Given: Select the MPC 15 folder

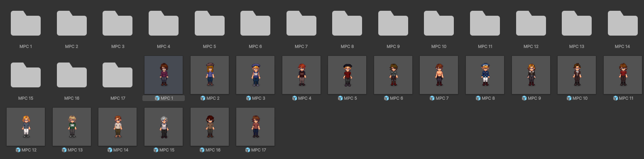Looking at the screenshot, I should tap(26, 75).
